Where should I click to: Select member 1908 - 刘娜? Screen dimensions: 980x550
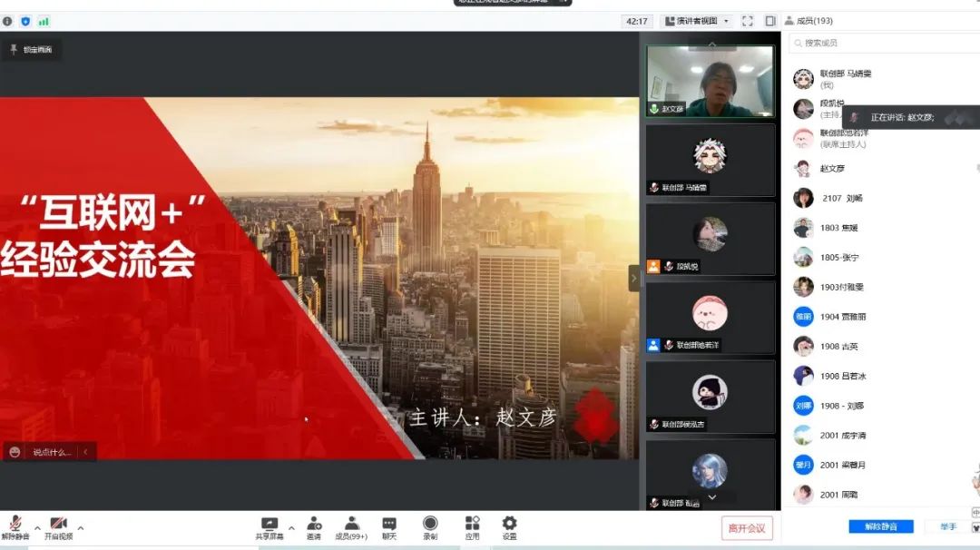(883, 406)
